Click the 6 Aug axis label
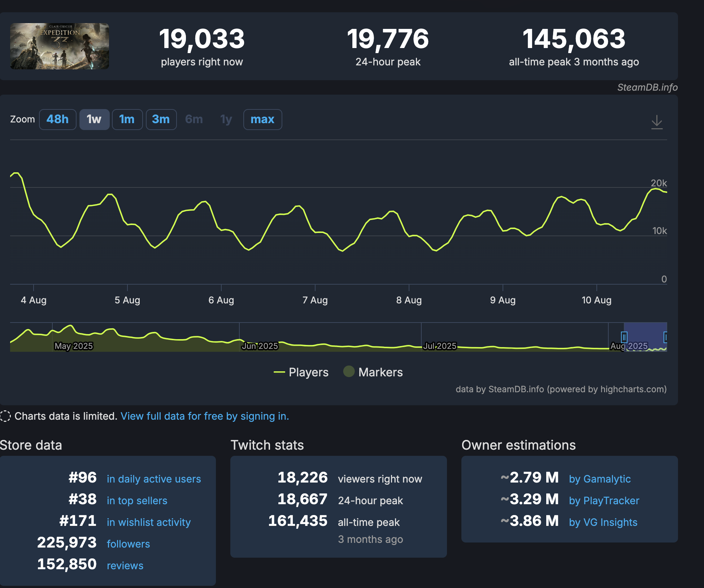The height and width of the screenshot is (588, 704). point(221,300)
